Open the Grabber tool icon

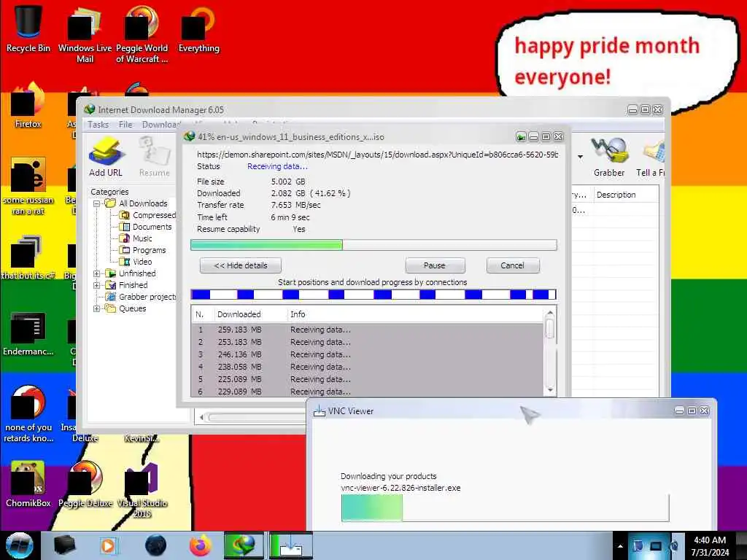[x=609, y=157]
